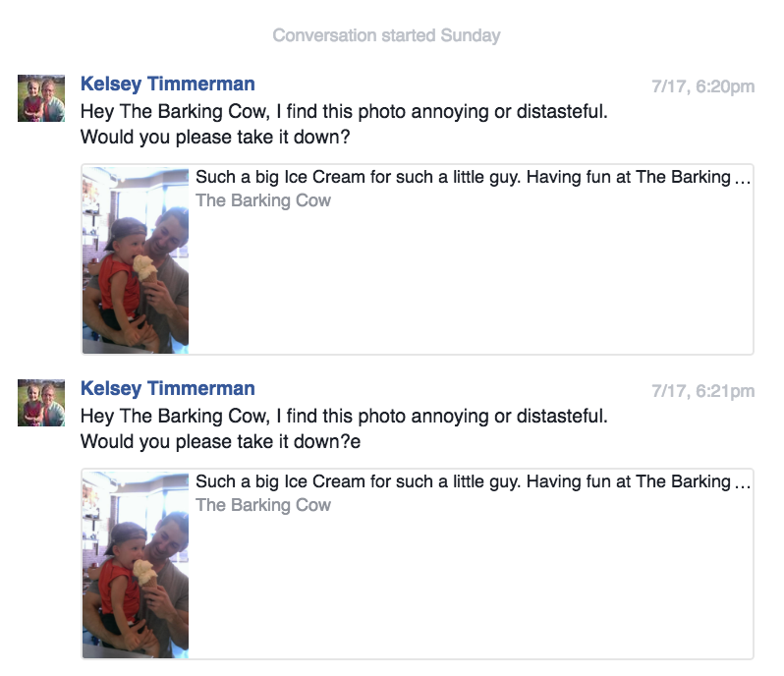Open ice cream photo thumbnail in first message
The width and height of the screenshot is (784, 676).
(136, 260)
